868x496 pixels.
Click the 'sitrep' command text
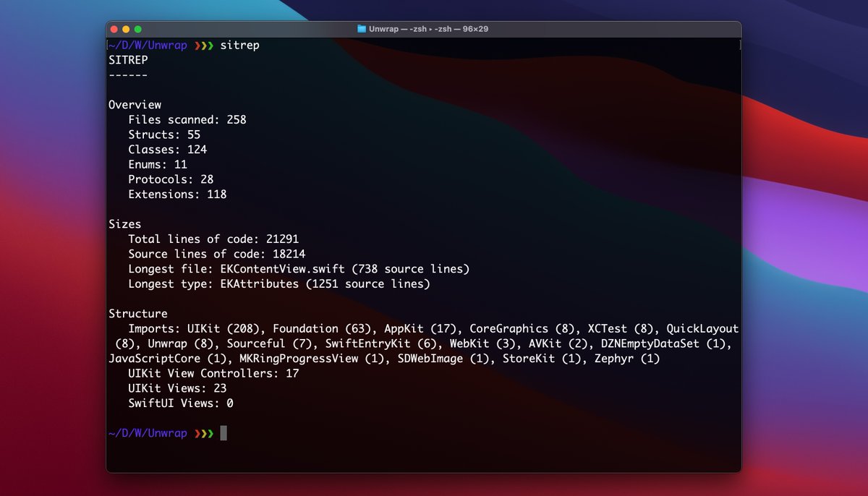pyautogui.click(x=239, y=46)
